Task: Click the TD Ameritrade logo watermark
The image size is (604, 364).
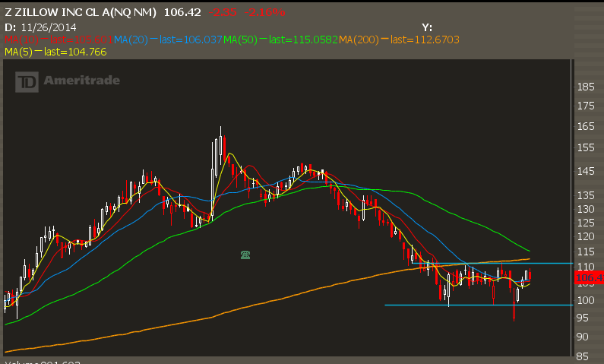Action: point(67,81)
